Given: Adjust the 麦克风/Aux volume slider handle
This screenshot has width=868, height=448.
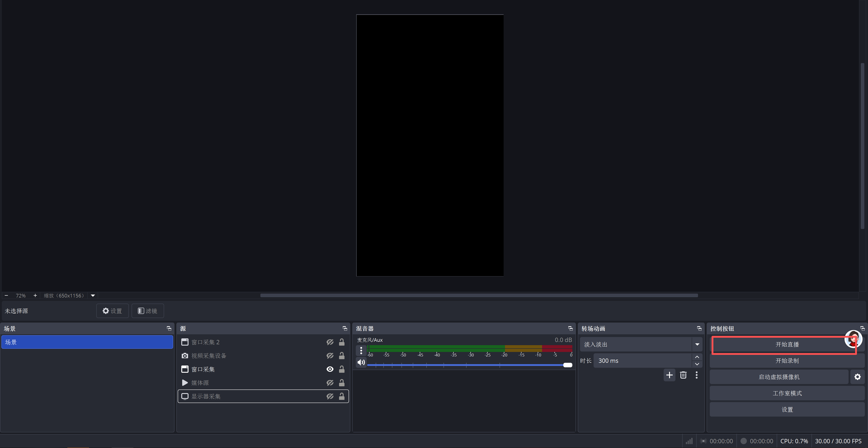Looking at the screenshot, I should pos(567,365).
